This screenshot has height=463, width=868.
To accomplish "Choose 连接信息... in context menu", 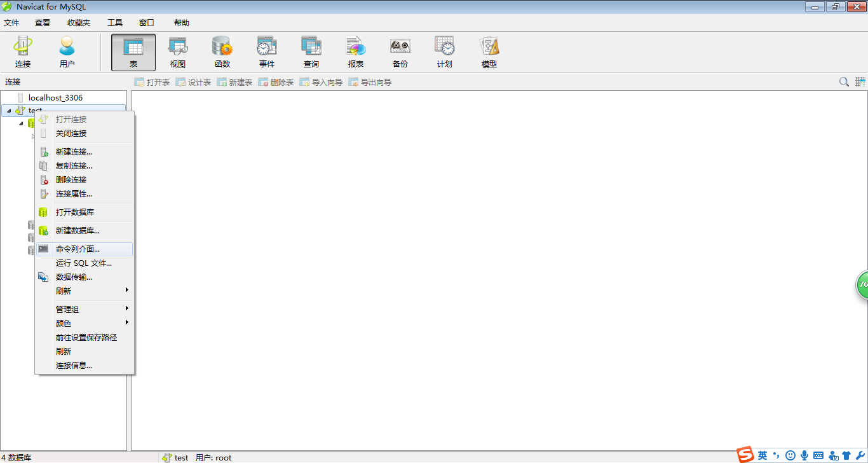I will (85, 366).
